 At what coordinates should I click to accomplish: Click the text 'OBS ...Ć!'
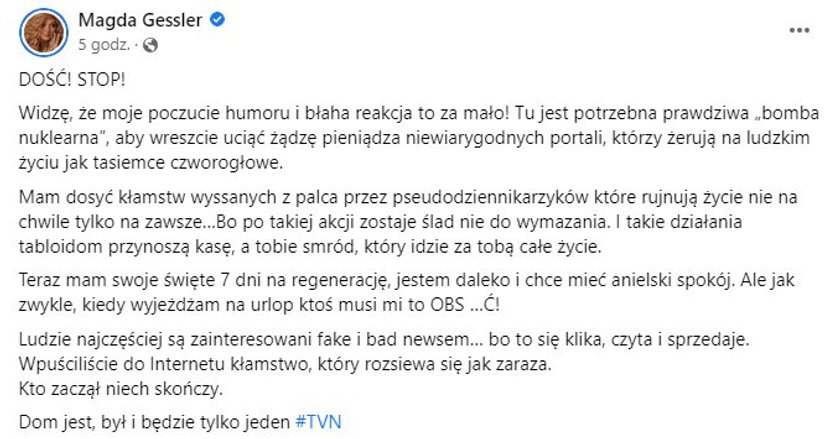pyautogui.click(x=465, y=304)
